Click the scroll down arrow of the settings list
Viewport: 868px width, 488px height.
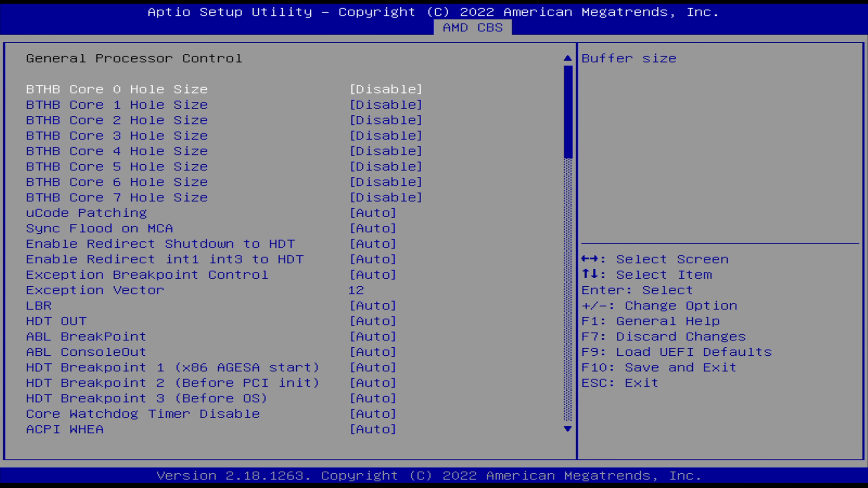tap(568, 429)
